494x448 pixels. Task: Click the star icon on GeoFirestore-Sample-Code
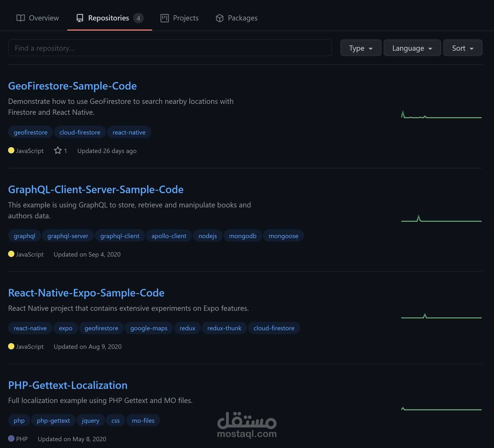tap(58, 151)
